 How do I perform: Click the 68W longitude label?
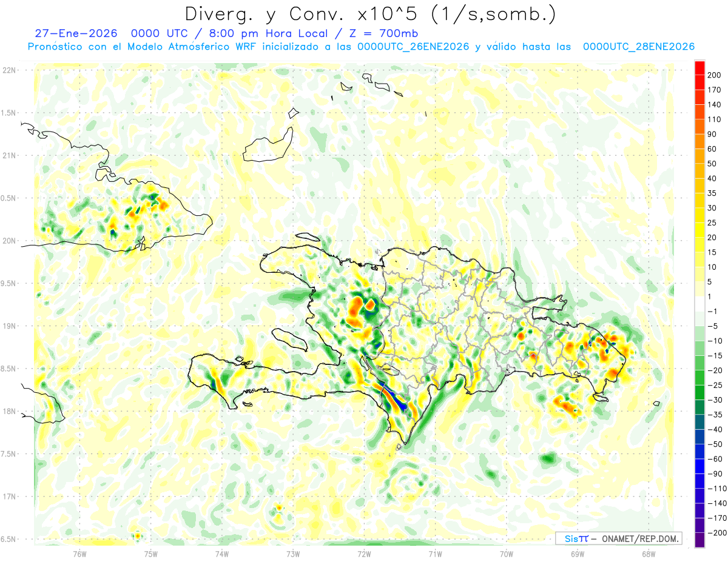(x=648, y=554)
